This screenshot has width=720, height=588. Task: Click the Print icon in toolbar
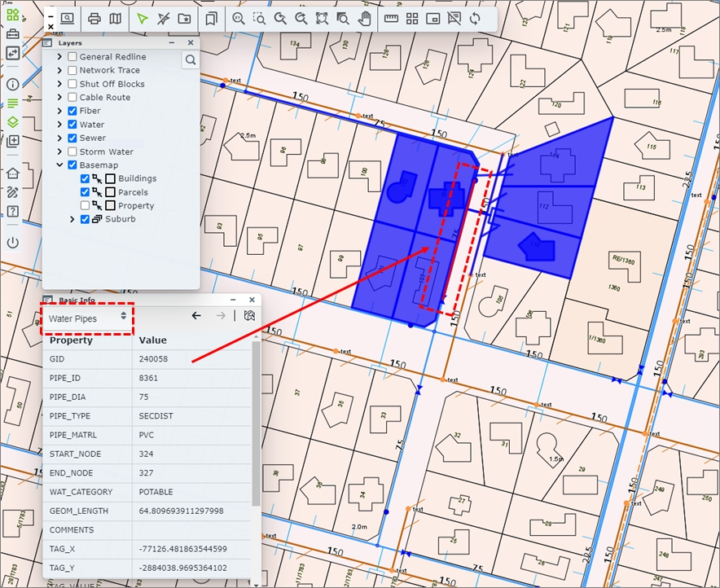(94, 19)
